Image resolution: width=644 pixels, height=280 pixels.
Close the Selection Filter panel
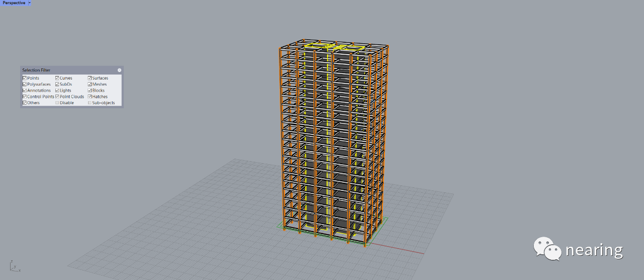[119, 70]
